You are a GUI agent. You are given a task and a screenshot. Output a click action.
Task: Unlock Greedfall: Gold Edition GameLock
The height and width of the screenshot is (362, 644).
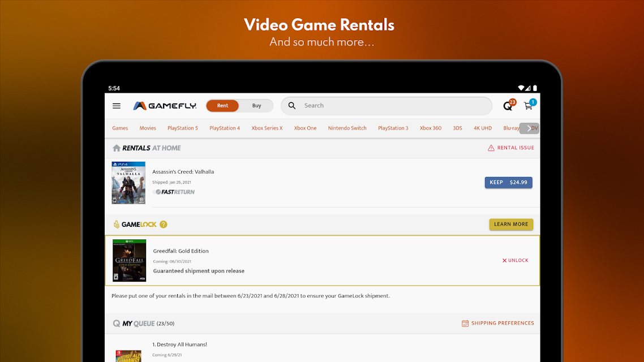pyautogui.click(x=515, y=261)
